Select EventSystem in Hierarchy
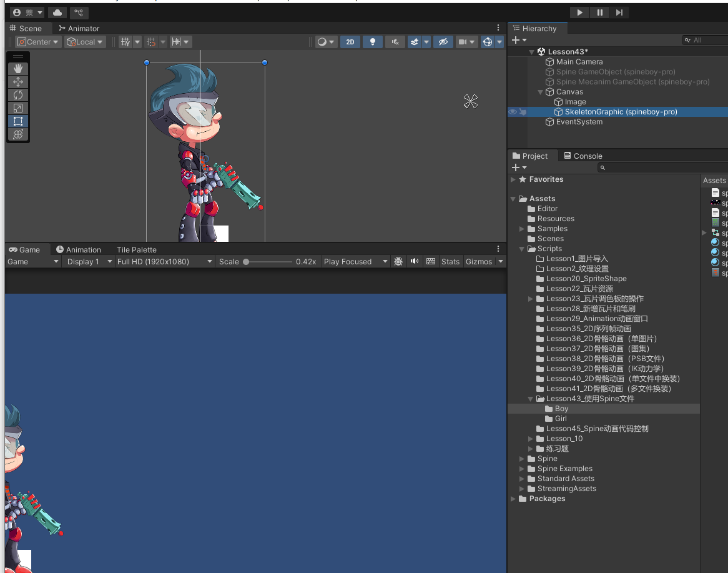 (x=579, y=122)
